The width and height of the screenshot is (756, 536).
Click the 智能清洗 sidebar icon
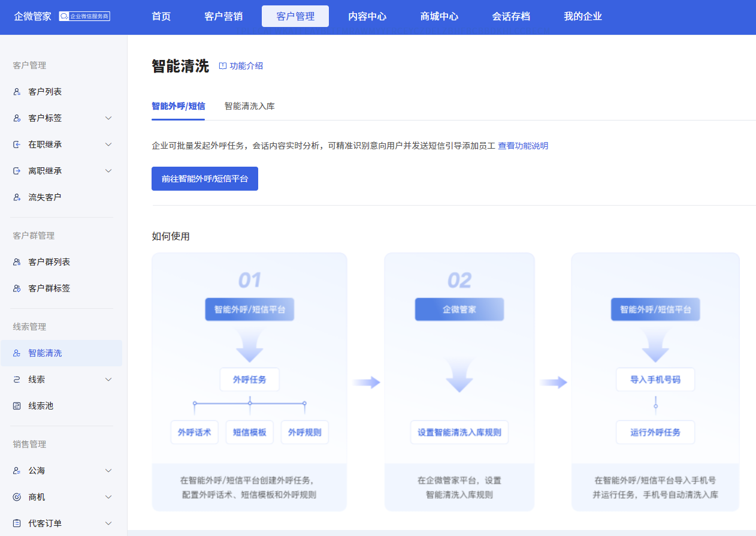[17, 353]
